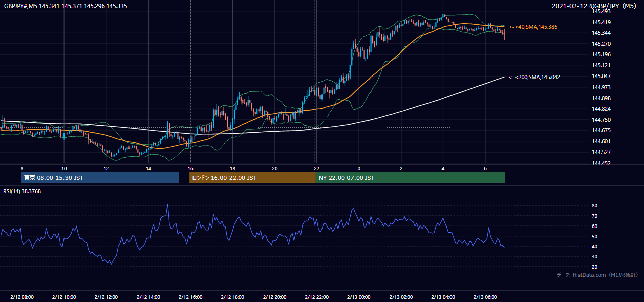644x302 pixels.
Task: Click the "2021-02-12 のGBP/JPY (M5)" chart title
Action: click(x=595, y=6)
